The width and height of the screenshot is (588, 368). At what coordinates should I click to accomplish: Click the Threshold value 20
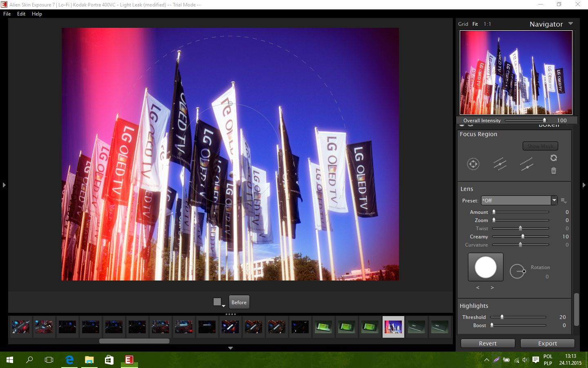coord(563,317)
